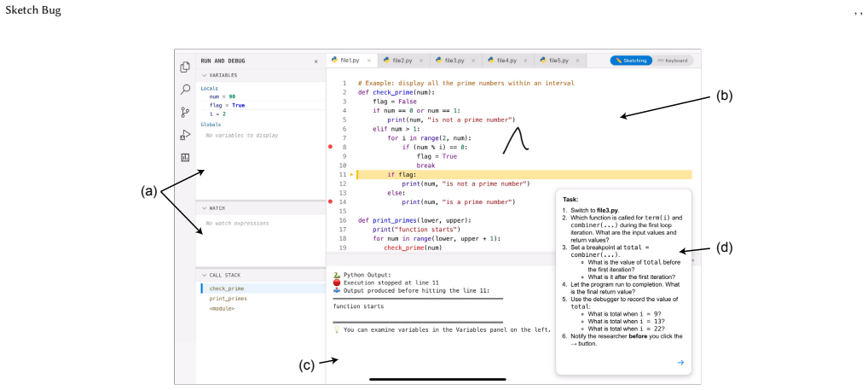The width and height of the screenshot is (868, 390).
Task: Toggle the breakpoint on line 14
Action: (x=331, y=201)
